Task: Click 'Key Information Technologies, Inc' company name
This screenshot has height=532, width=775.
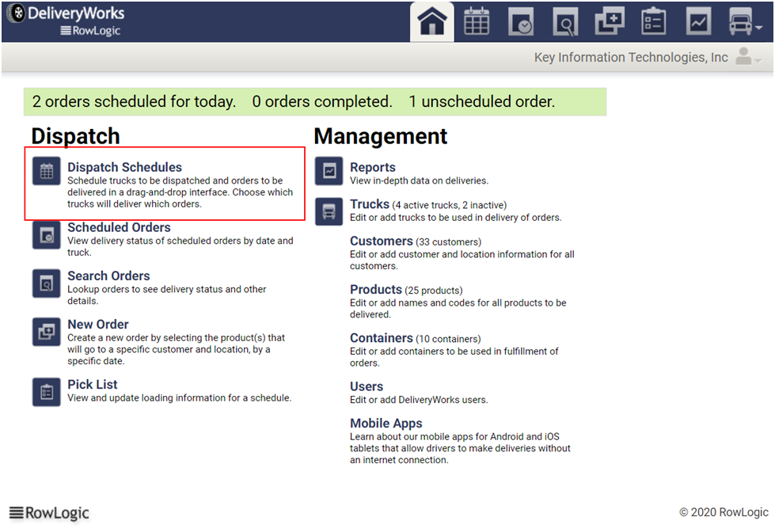Action: pos(631,57)
